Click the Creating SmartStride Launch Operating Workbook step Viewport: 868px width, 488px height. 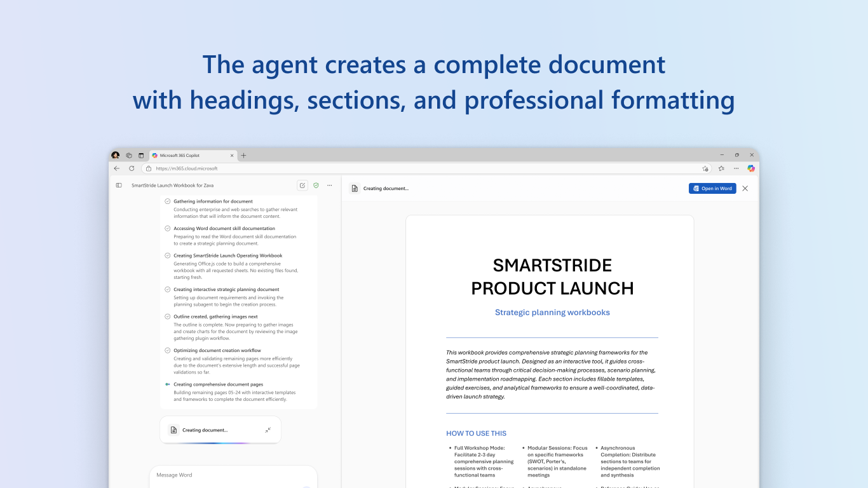point(227,255)
